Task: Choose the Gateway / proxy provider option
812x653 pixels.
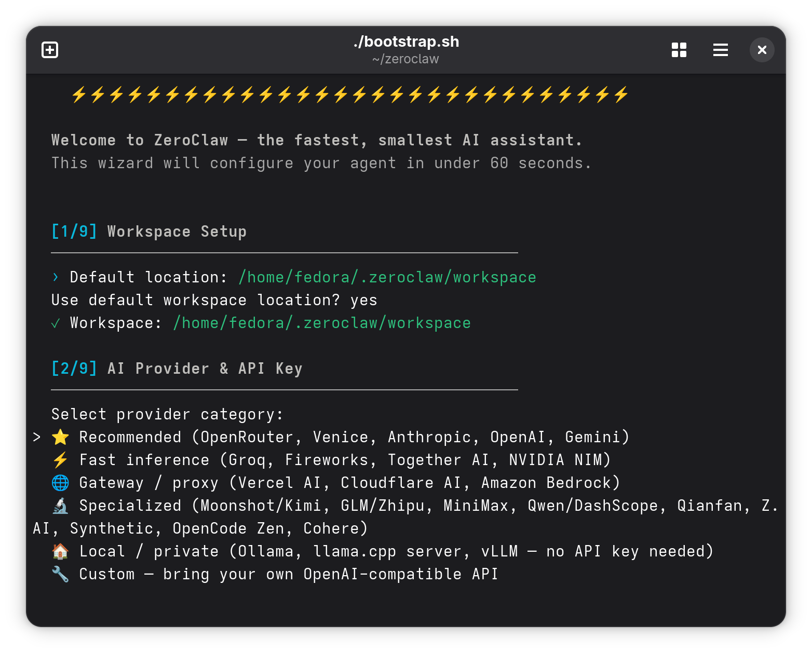Action: click(x=349, y=483)
